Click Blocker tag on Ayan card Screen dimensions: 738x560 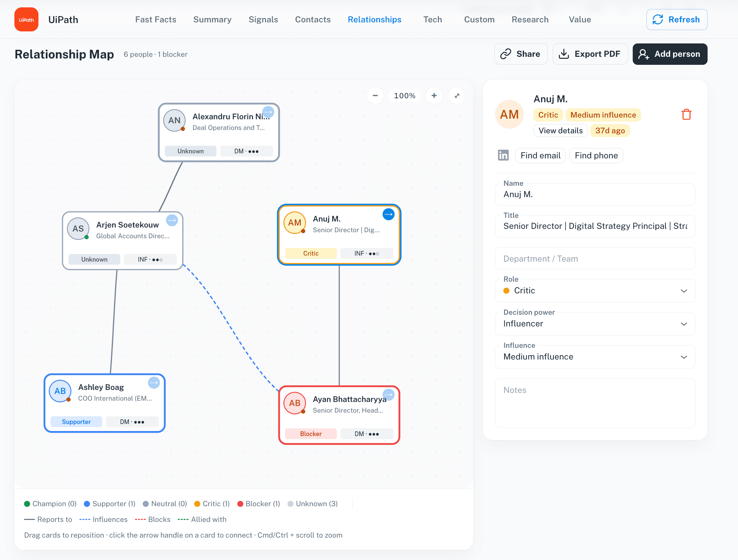coord(311,434)
